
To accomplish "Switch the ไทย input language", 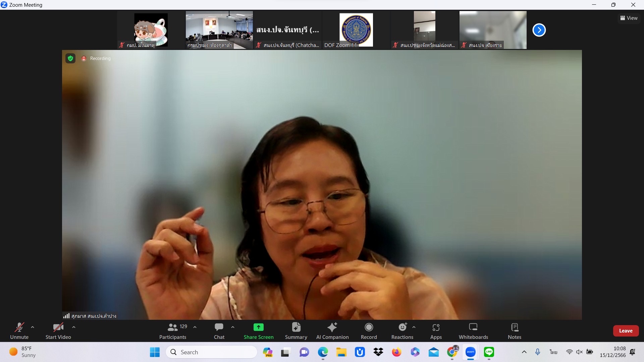I will 553,352.
